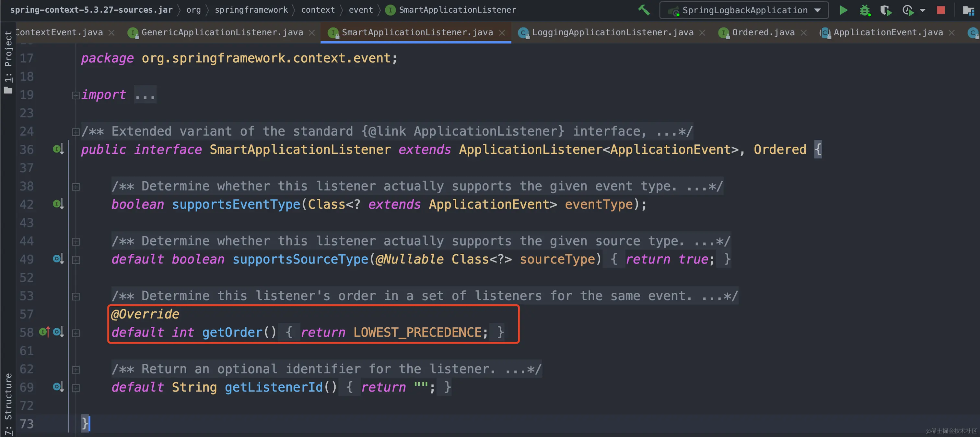Switch to Ordered.java tab
This screenshot has width=980, height=437.
tap(763, 32)
